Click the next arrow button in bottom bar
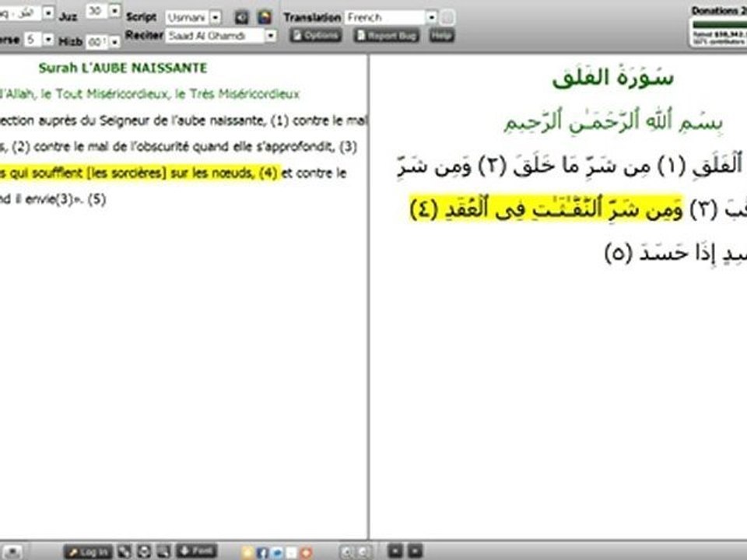This screenshot has height=560, width=747. (415, 551)
